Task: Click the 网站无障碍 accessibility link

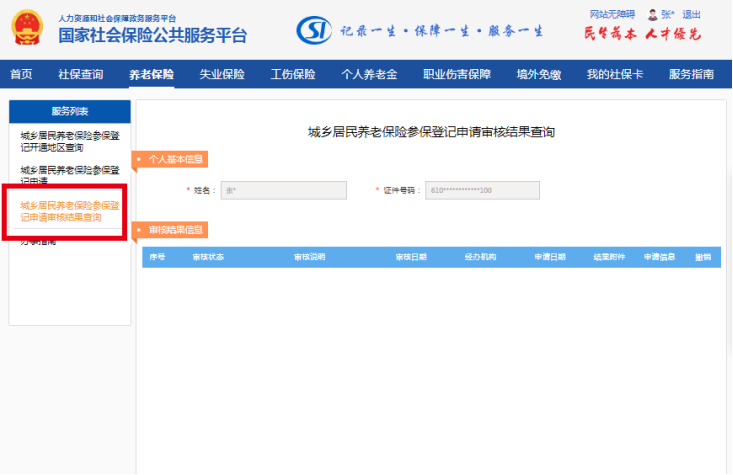Action: 612,15
